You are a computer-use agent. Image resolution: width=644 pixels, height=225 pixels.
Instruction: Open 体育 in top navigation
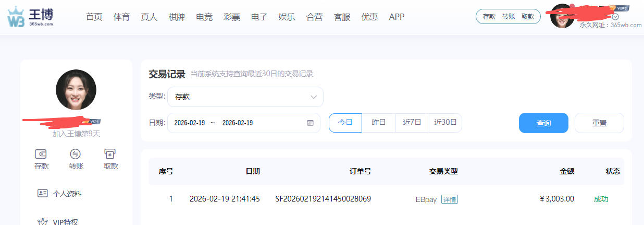[x=121, y=17]
